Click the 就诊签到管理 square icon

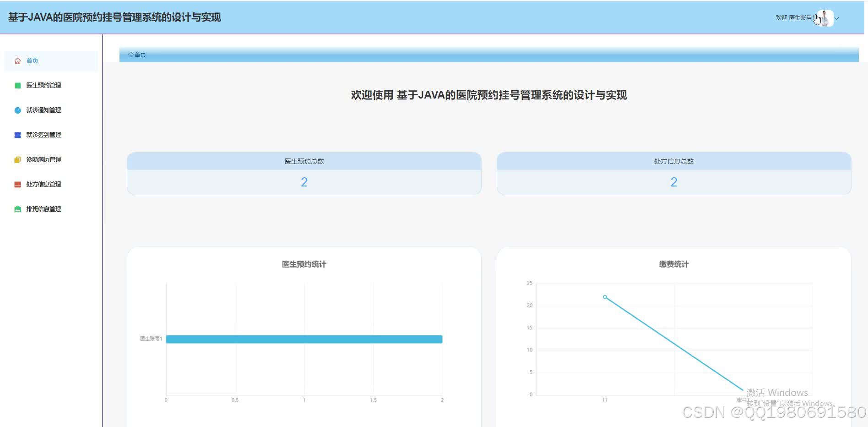(x=17, y=134)
